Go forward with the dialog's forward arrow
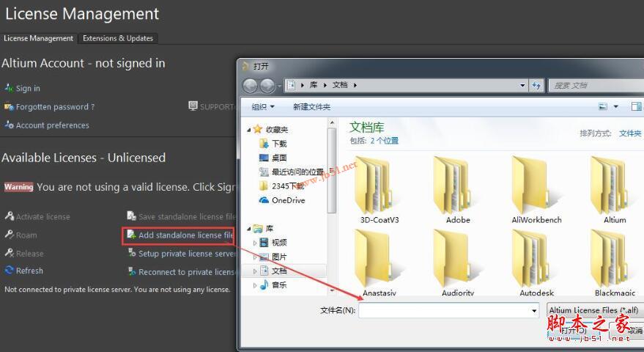This screenshot has height=352, width=644. coord(267,86)
